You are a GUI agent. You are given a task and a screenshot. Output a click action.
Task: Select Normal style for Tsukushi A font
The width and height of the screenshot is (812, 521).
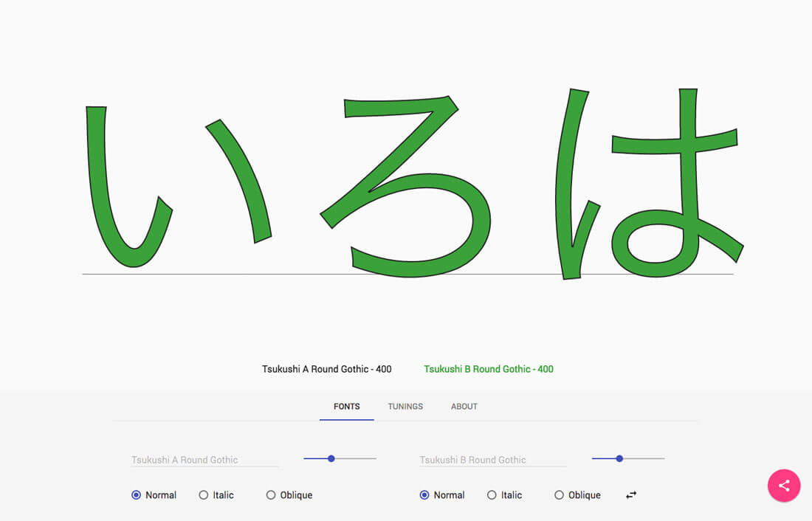137,495
